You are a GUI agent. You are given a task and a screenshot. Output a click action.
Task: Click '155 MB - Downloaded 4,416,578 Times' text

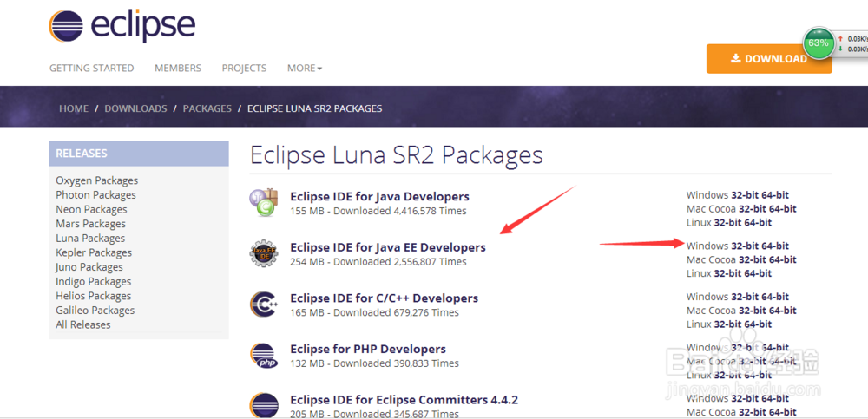378,211
